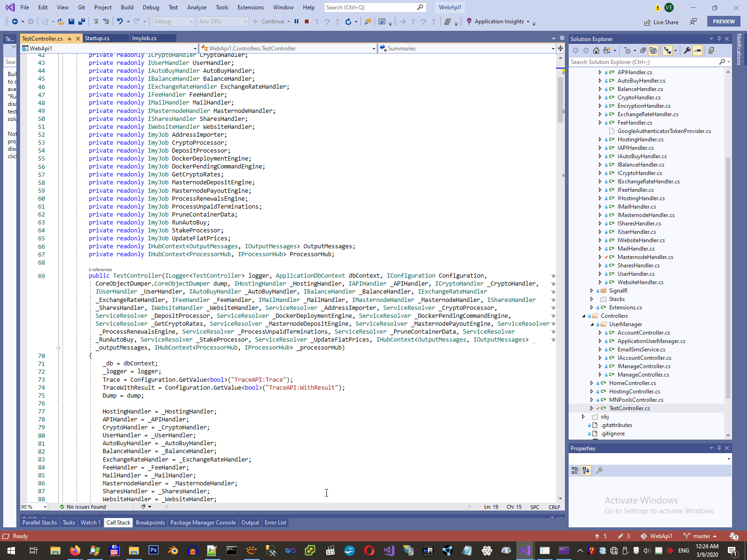Select TestController.cs in Solution Explorer
Viewport: 747px width, 560px height.
point(629,408)
